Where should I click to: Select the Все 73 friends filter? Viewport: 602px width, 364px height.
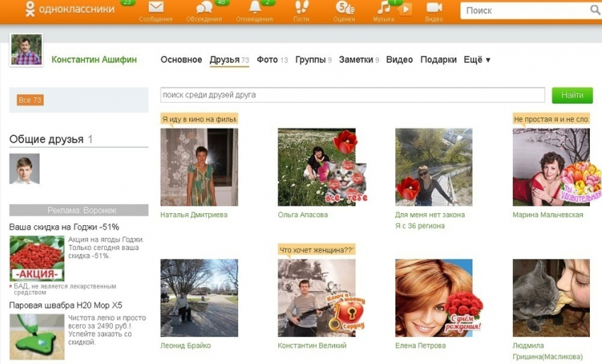pos(30,100)
